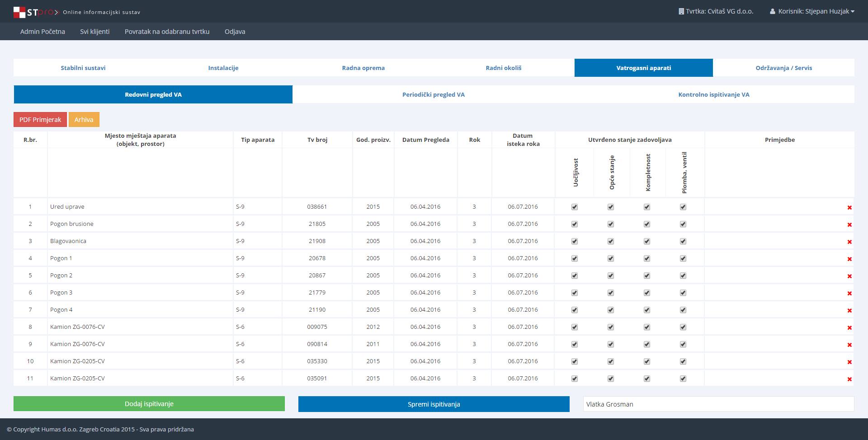Viewport: 868px width, 440px height.
Task: Click the Tip aparata column header
Action: coord(258,140)
